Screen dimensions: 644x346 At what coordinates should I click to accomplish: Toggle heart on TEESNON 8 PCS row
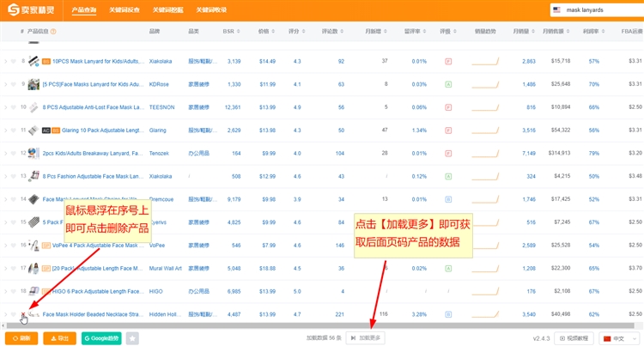13,107
